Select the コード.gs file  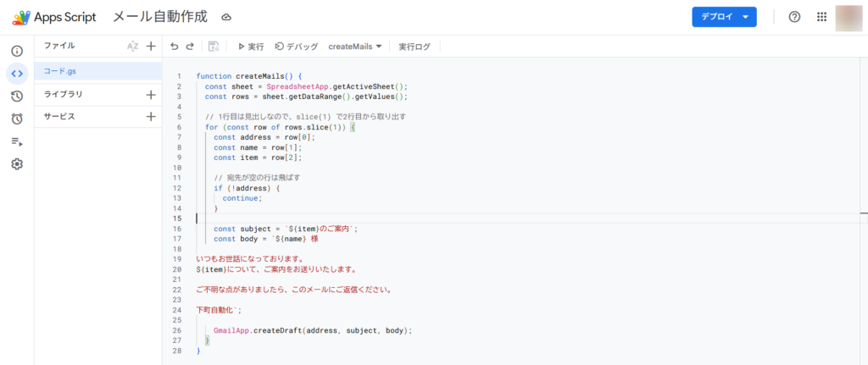point(98,71)
